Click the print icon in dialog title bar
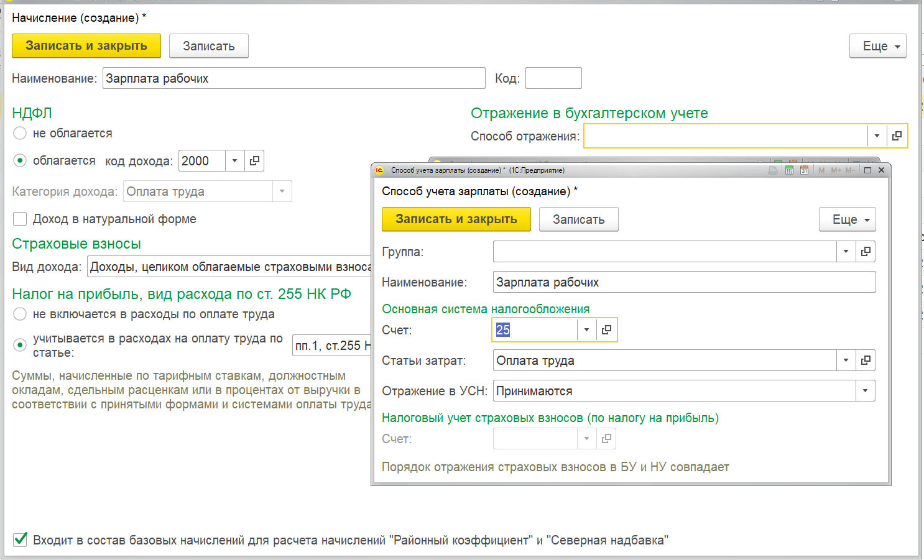 pos(773,170)
